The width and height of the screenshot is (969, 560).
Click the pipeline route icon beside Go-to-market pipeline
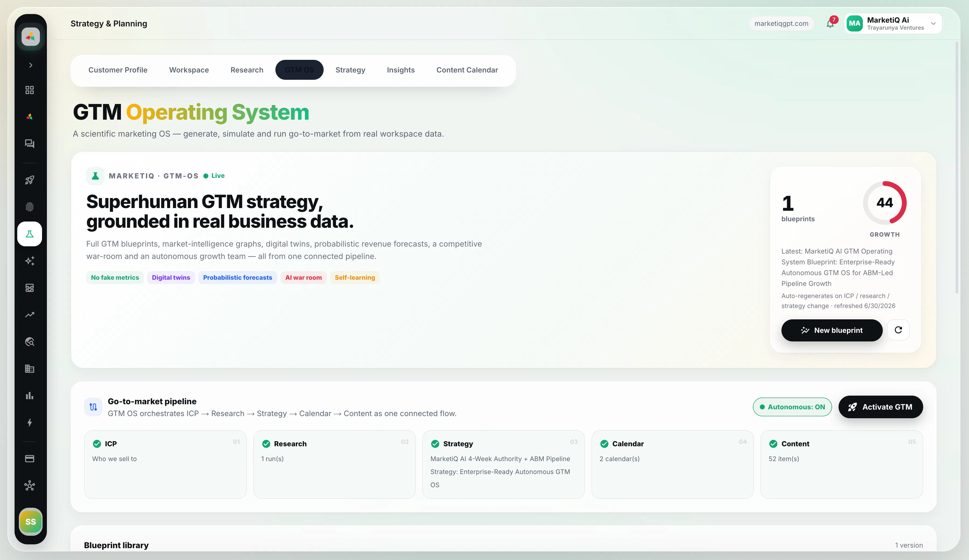pos(93,407)
